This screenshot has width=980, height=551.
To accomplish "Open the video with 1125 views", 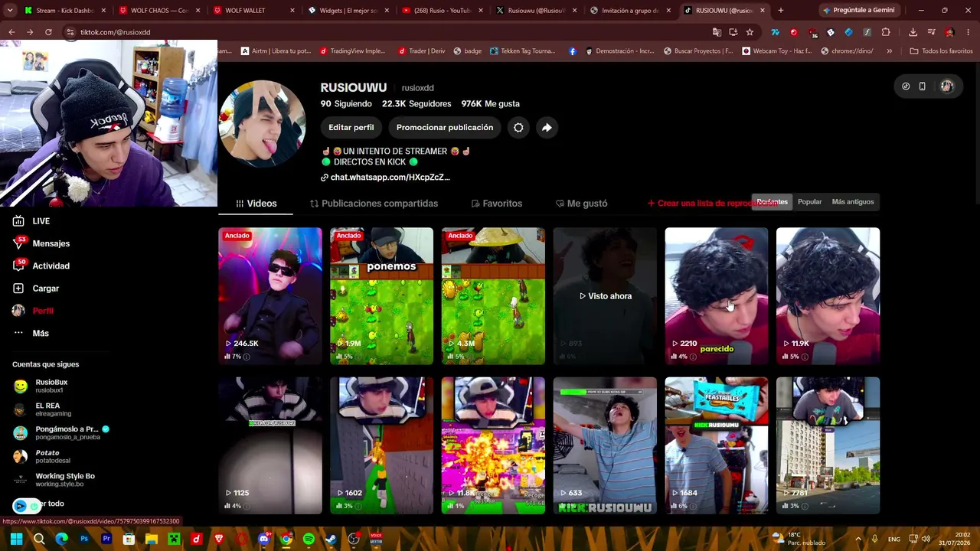I will click(x=270, y=445).
